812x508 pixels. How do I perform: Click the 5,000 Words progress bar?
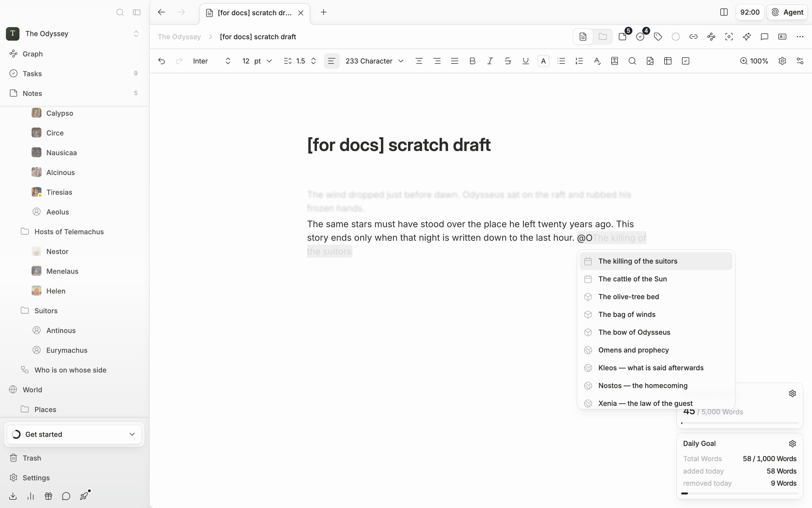(740, 423)
